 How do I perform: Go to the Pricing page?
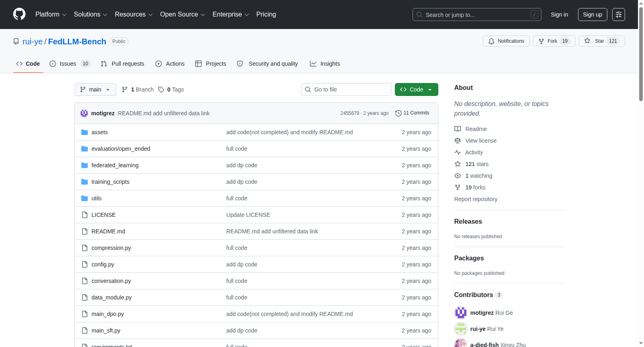coord(266,15)
